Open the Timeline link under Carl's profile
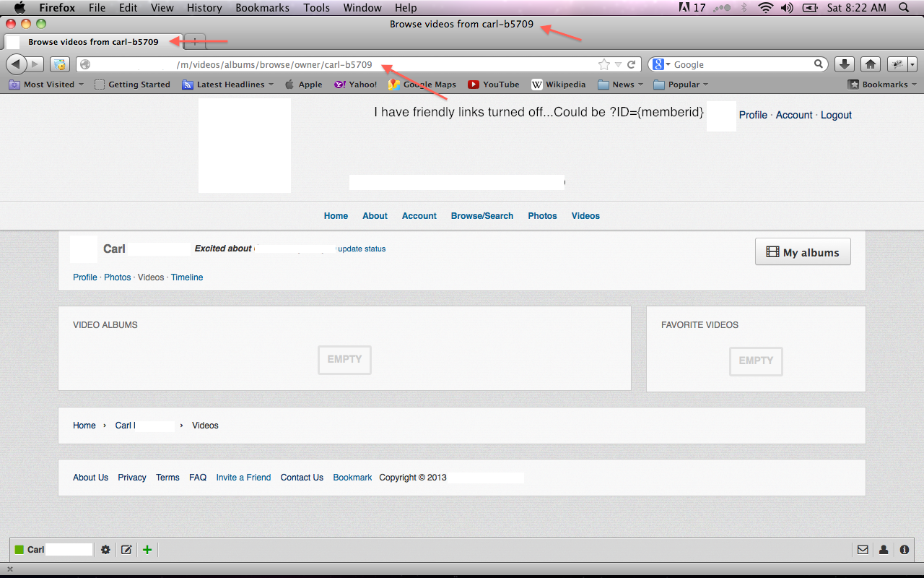Image resolution: width=924 pixels, height=578 pixels. 187,277
